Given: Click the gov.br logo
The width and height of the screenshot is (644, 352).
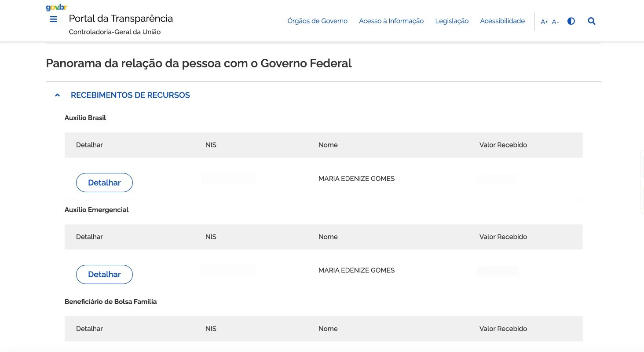Looking at the screenshot, I should coord(56,7).
